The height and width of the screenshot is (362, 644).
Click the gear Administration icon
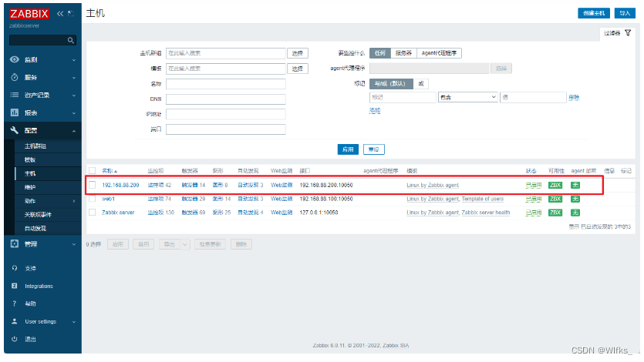tap(15, 243)
